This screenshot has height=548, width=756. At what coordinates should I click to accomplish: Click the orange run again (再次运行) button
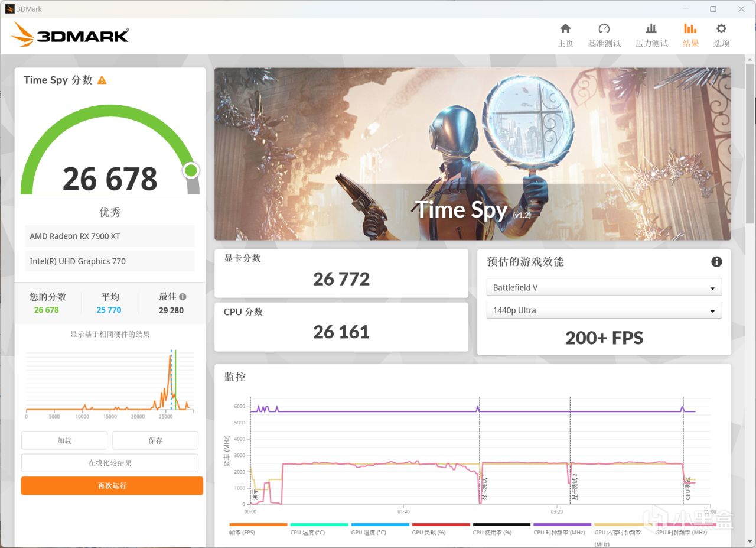[x=112, y=485]
